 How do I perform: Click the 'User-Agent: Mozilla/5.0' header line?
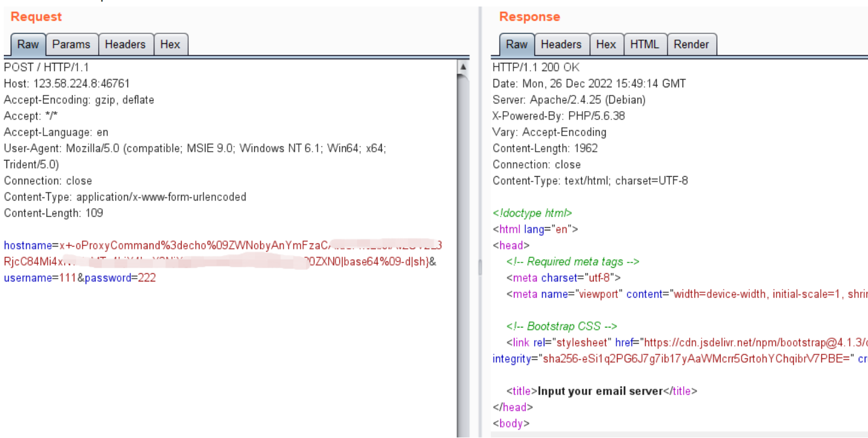195,149
